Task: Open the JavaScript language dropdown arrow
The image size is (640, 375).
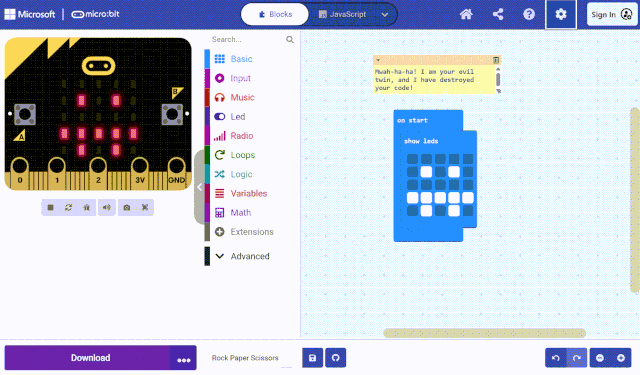Action: coord(384,15)
